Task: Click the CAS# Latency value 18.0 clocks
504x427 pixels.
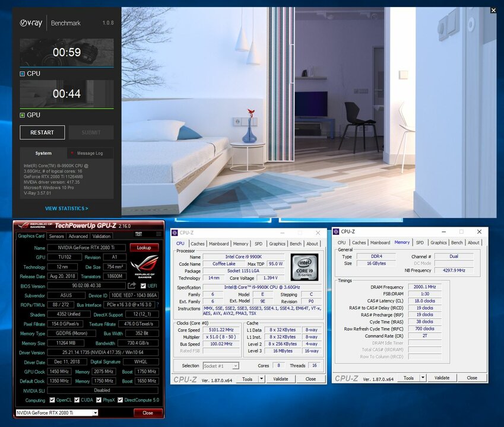Action: [424, 301]
